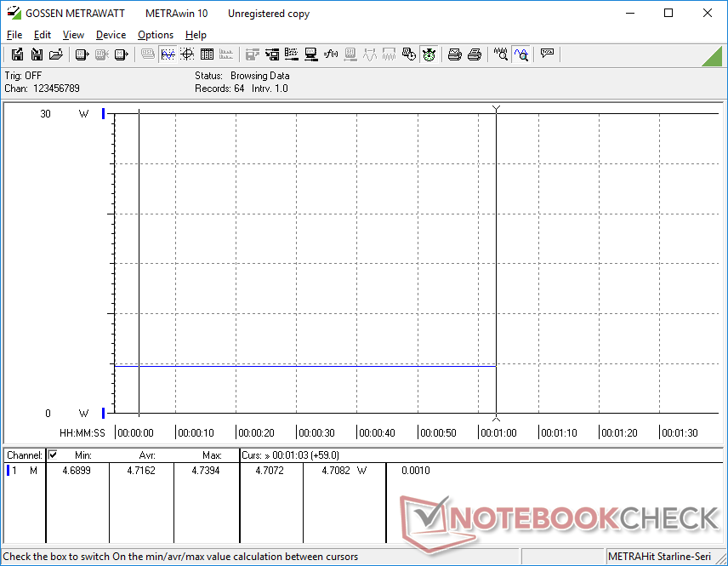The image size is (728, 566).
Task: Click the 'Records: 64' status text
Action: (219, 89)
